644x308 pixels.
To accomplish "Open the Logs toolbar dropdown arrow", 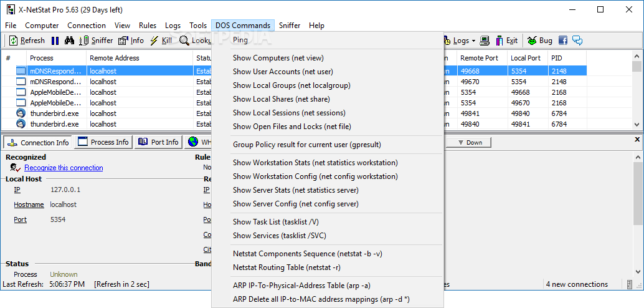I will [473, 41].
